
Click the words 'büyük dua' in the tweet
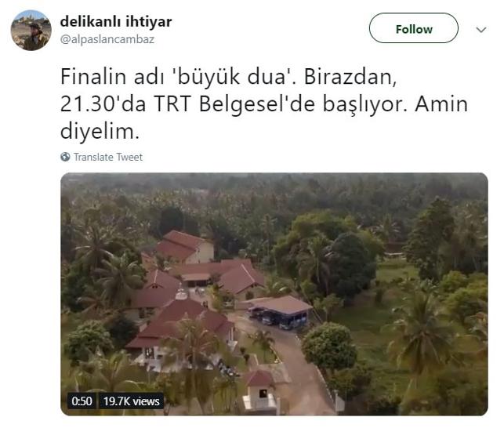click(231, 77)
